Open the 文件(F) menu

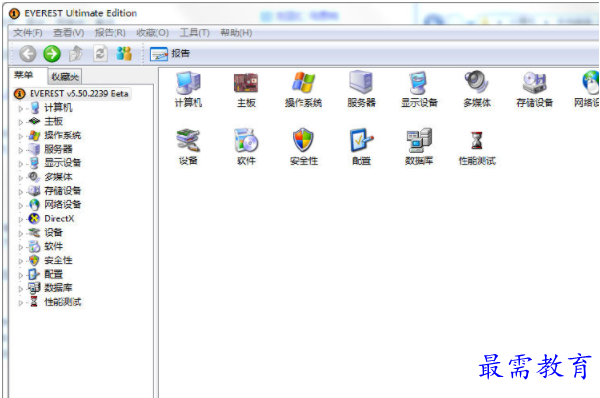[x=28, y=33]
